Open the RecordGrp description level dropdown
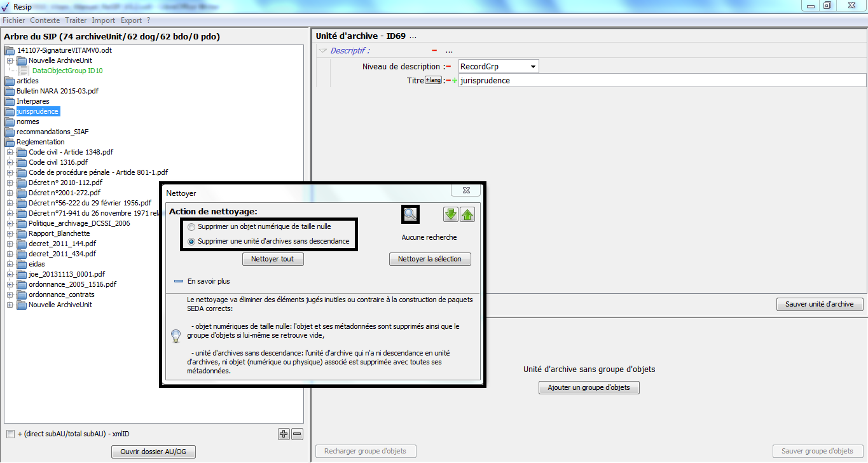 click(x=532, y=67)
